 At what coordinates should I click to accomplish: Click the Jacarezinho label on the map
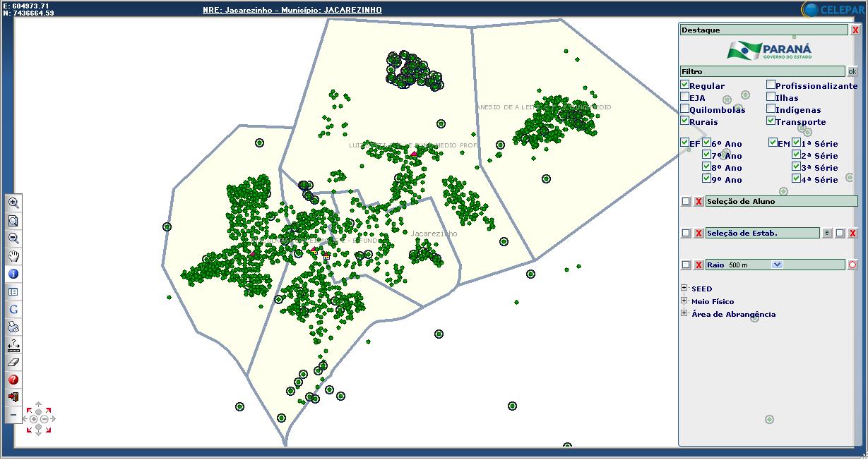tap(434, 234)
